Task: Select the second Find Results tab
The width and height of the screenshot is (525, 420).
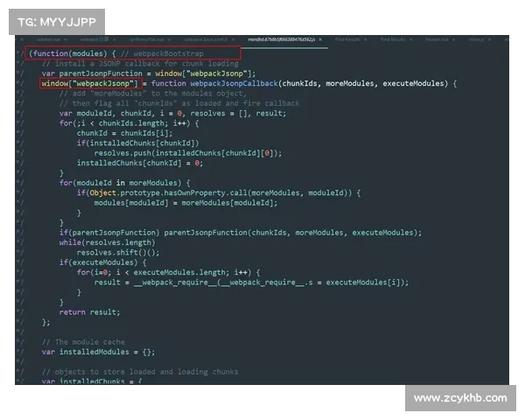Action: (391, 40)
